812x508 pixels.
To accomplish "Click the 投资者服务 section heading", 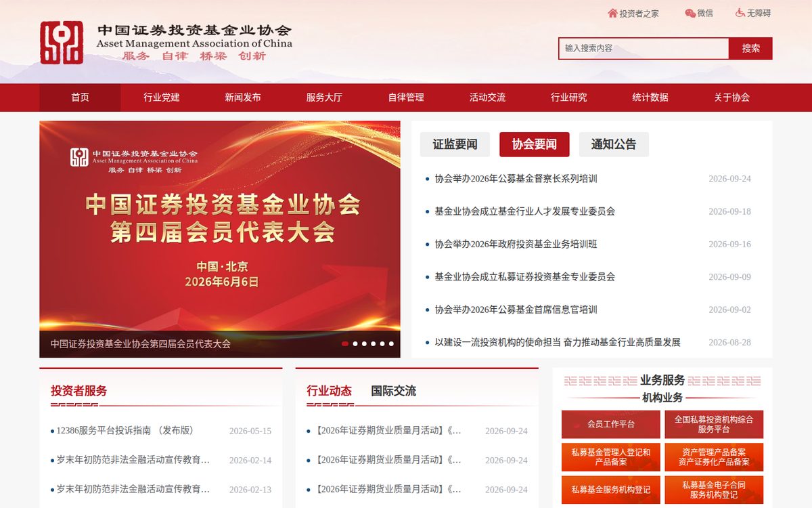I will pos(78,391).
